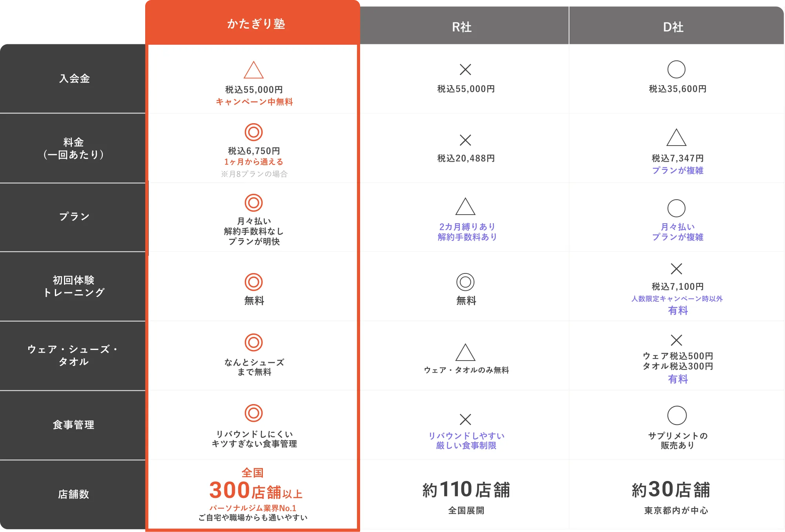Click the black double circle in R社 初回体験 cell
Screen dimensions: 785x532
[465, 282]
